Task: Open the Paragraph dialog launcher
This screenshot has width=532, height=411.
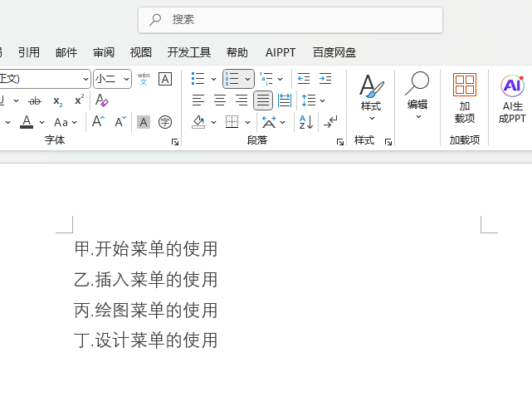Action: click(x=340, y=142)
